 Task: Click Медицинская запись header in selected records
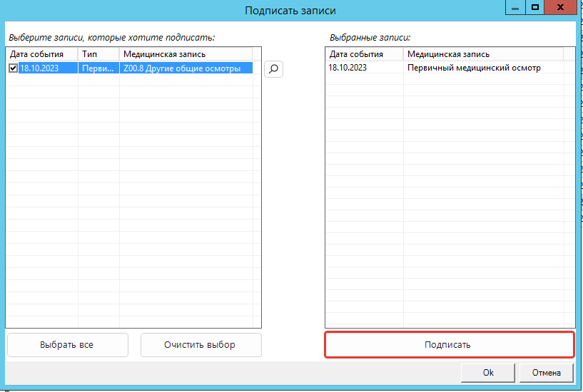[483, 54]
